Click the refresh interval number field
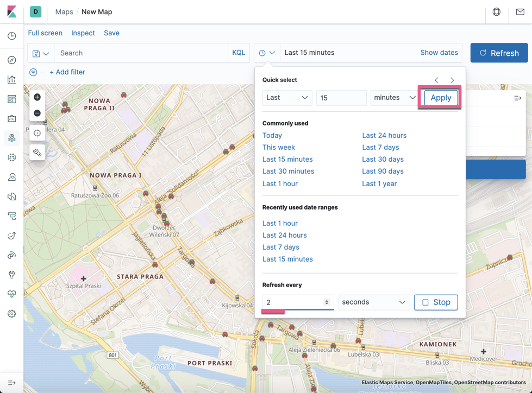The height and width of the screenshot is (393, 532). click(298, 302)
